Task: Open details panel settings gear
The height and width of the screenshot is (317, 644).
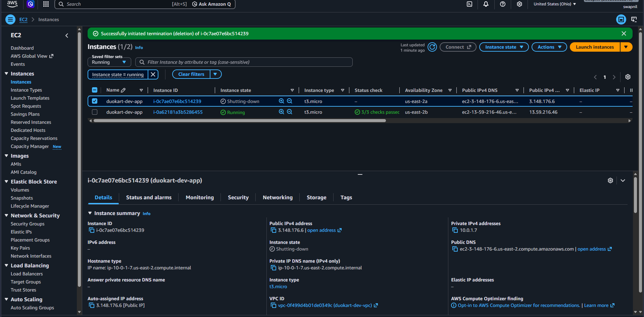Action: (610, 180)
